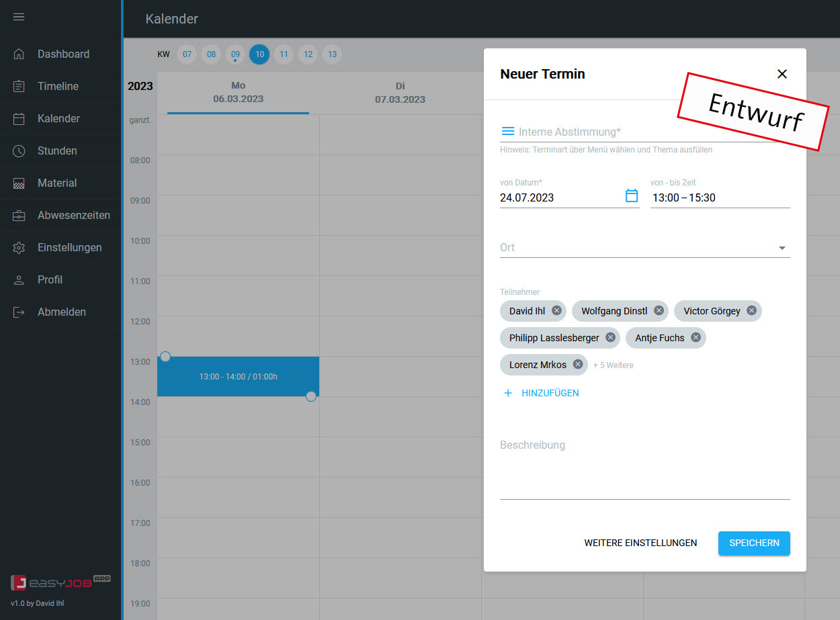Select week 07 in the KW bar

(186, 54)
